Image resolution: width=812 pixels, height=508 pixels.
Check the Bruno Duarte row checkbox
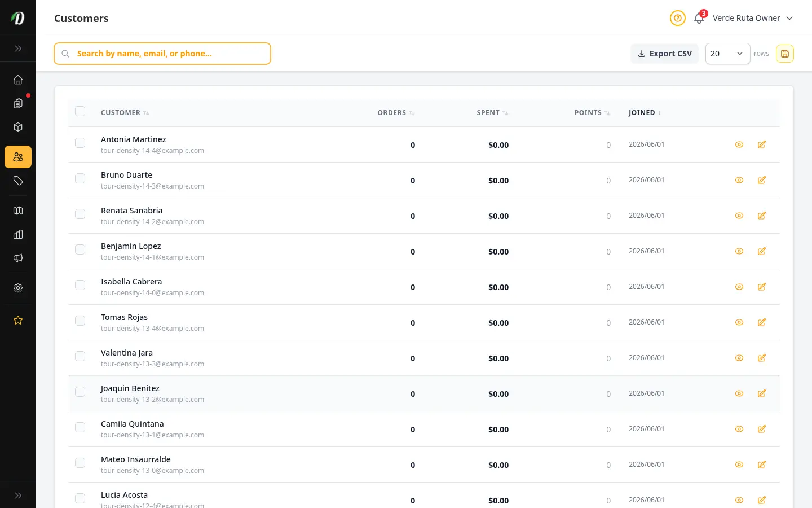point(80,178)
